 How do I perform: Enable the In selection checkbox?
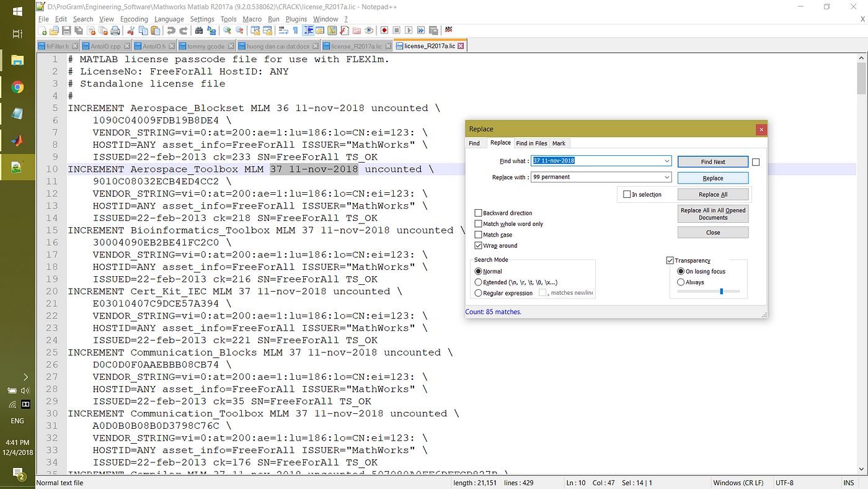pyautogui.click(x=627, y=194)
